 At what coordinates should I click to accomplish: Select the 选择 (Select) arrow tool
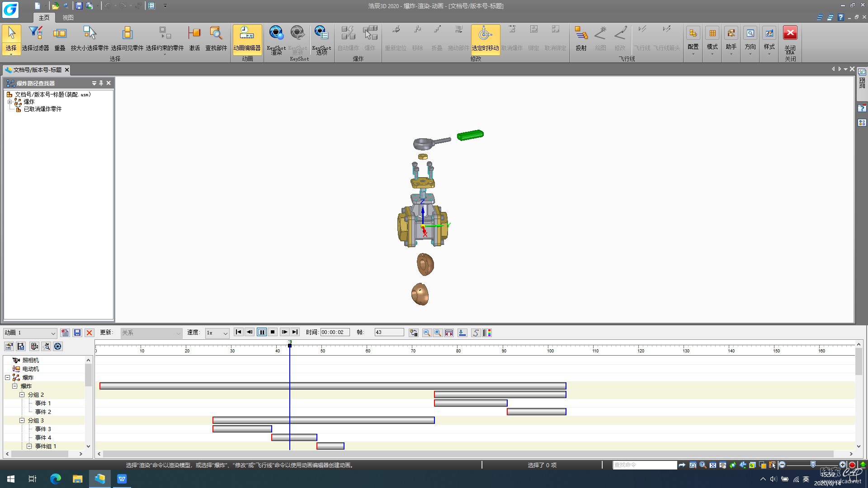pyautogui.click(x=11, y=39)
